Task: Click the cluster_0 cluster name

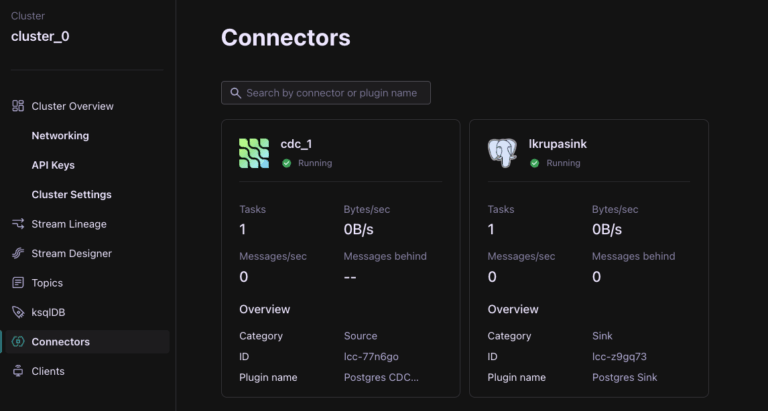Action: [x=40, y=36]
